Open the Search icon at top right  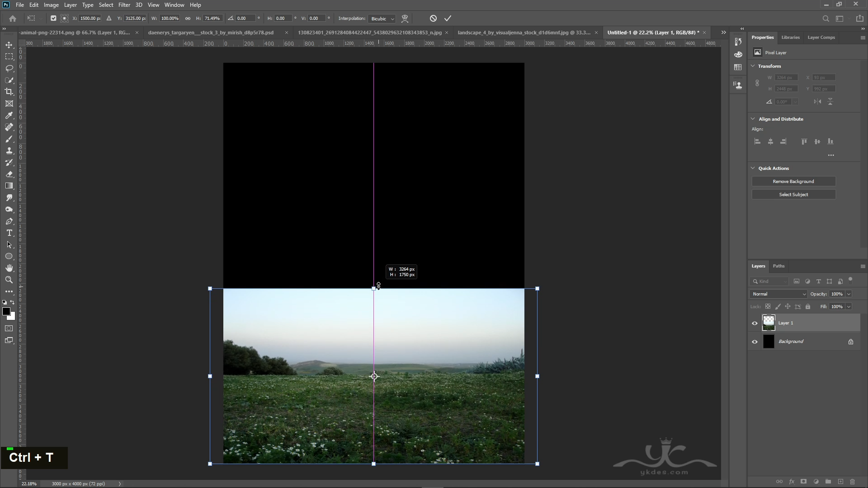coord(826,19)
